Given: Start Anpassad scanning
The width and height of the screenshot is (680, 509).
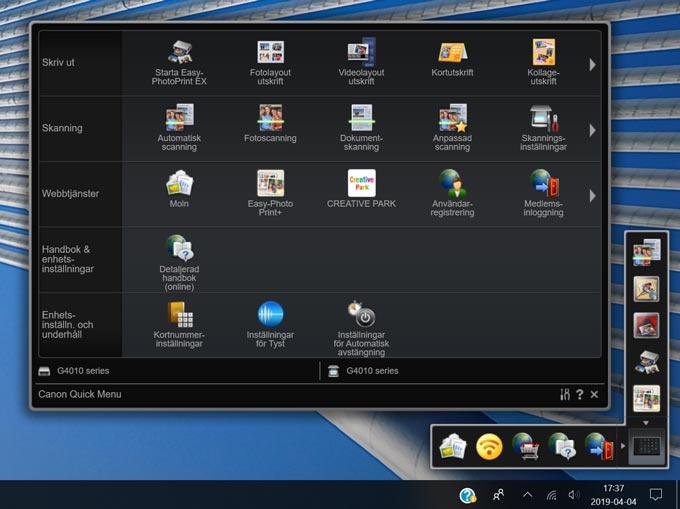Looking at the screenshot, I should (x=452, y=127).
